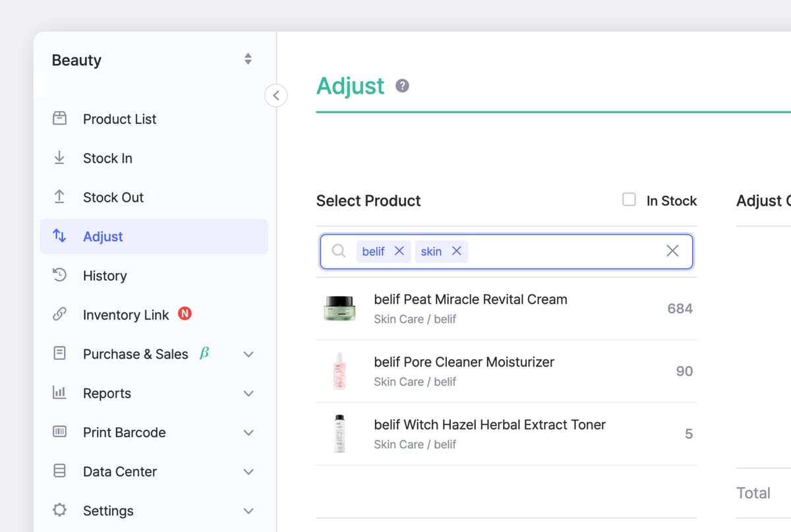This screenshot has height=532, width=791.
Task: Select the Adjust arrows icon
Action: click(60, 236)
